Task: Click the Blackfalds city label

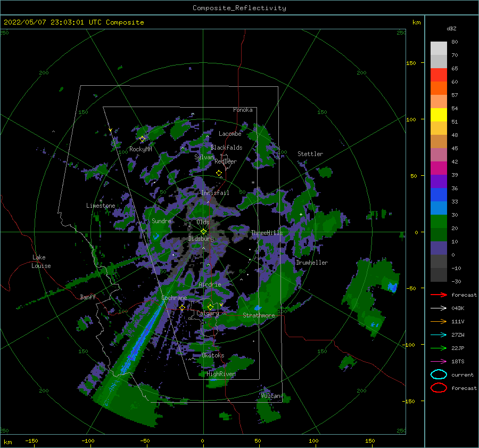Action: point(226,148)
